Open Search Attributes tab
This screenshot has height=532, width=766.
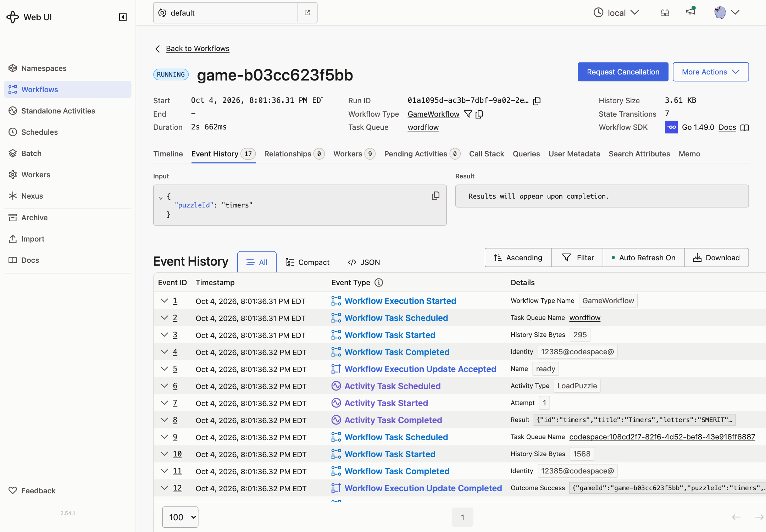pos(639,154)
